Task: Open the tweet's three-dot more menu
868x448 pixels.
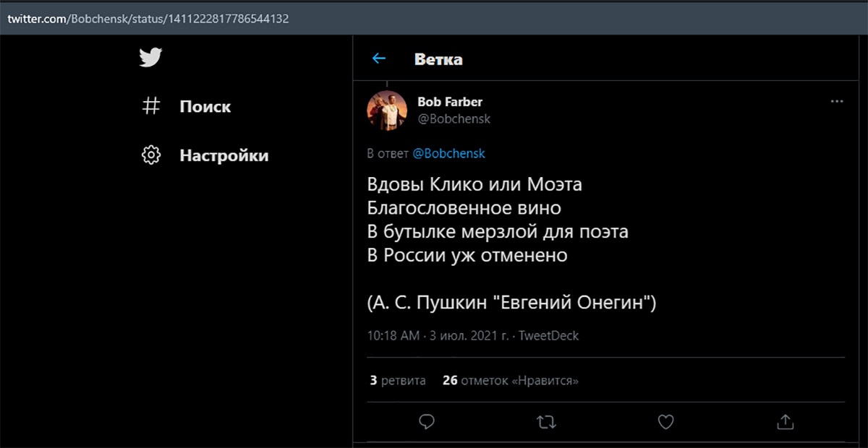Action: (837, 101)
